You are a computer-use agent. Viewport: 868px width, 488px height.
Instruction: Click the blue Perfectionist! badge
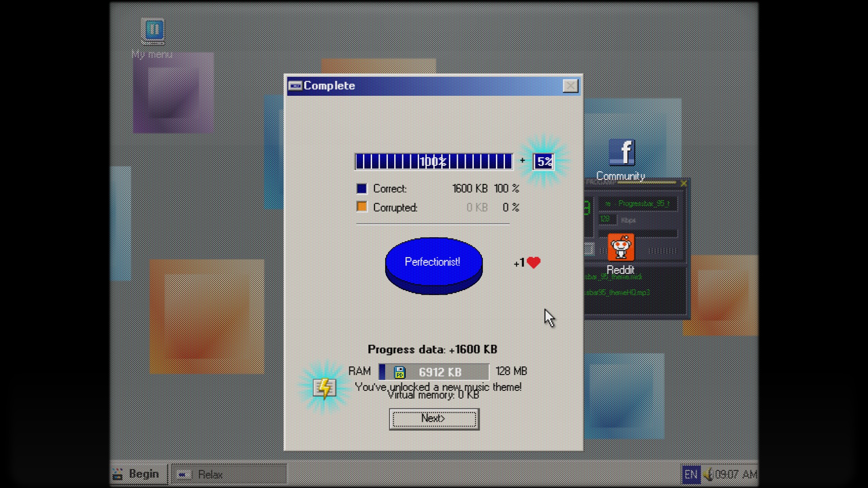pos(434,263)
